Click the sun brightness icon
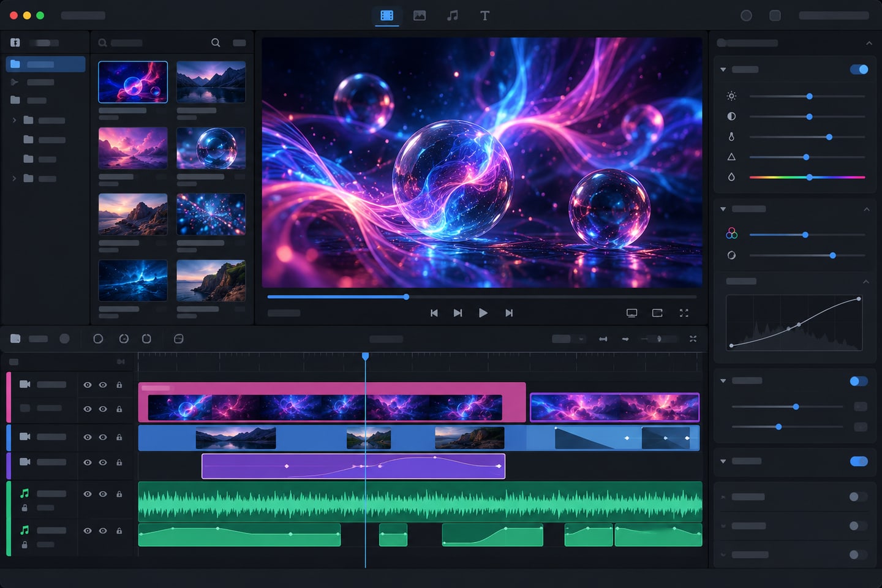This screenshot has height=588, width=882. point(731,96)
